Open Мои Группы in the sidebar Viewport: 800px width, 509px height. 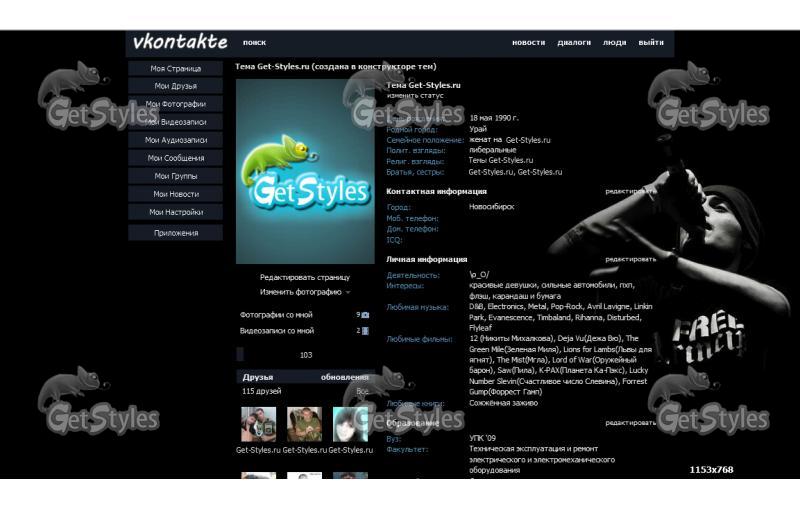(176, 176)
